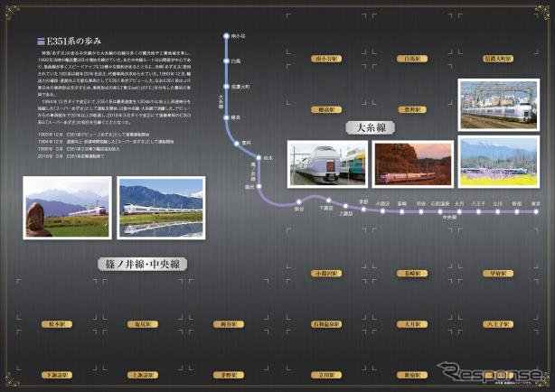
Task: Select the gold 岡谷駅 label
Action: (229, 324)
